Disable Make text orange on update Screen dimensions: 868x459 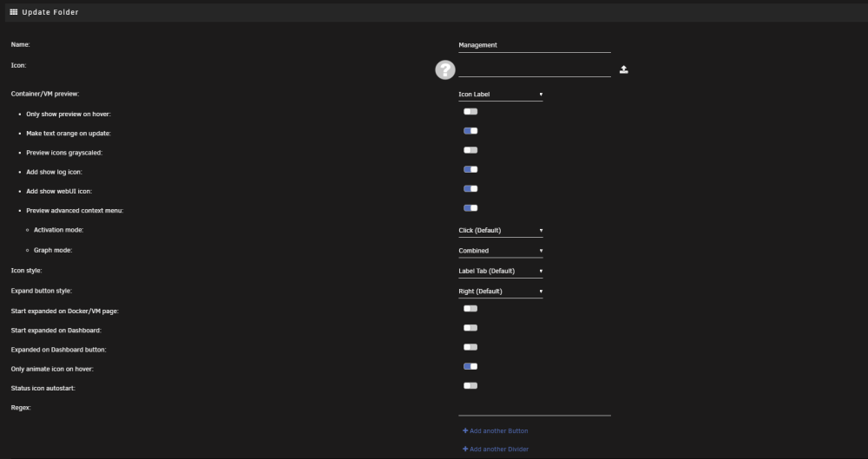pyautogui.click(x=470, y=131)
